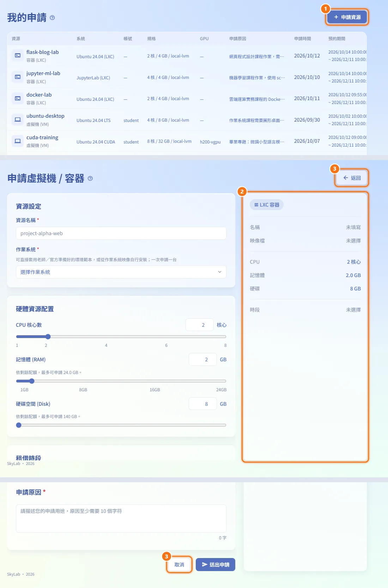The height and width of the screenshot is (588, 388).
Task: Click the 申請資源 button
Action: click(x=347, y=17)
